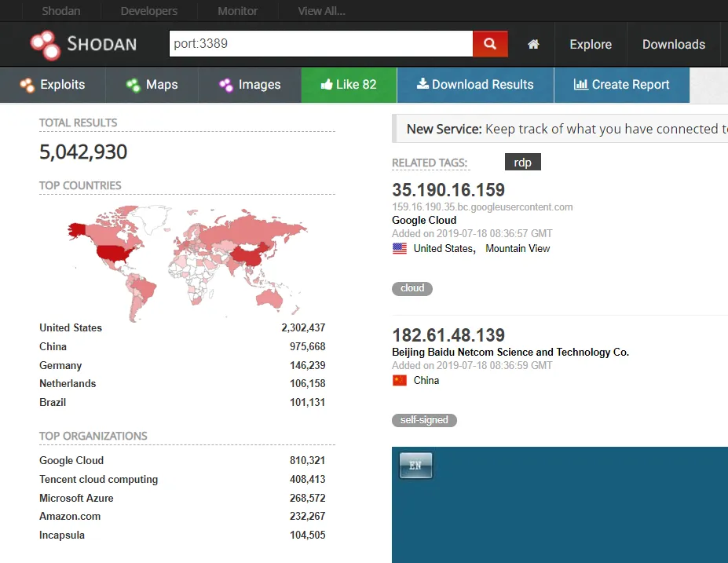Filter by United States in Top Countries
The image size is (728, 563).
pos(71,327)
